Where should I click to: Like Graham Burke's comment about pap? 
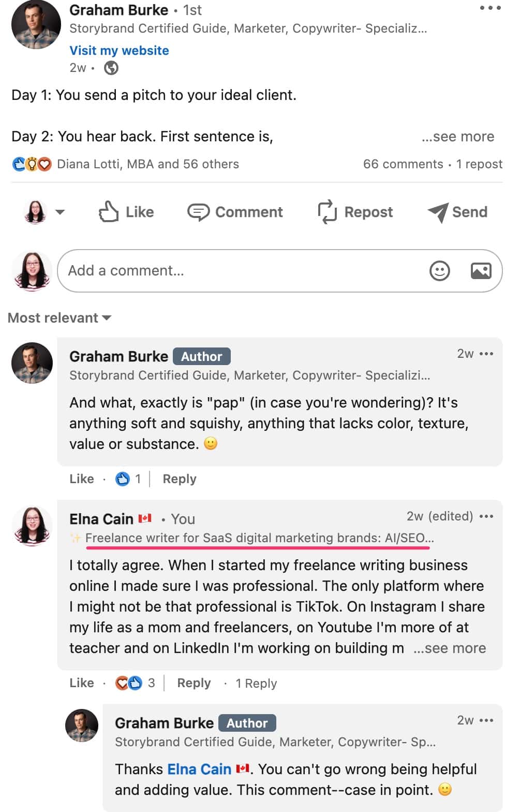click(x=81, y=479)
